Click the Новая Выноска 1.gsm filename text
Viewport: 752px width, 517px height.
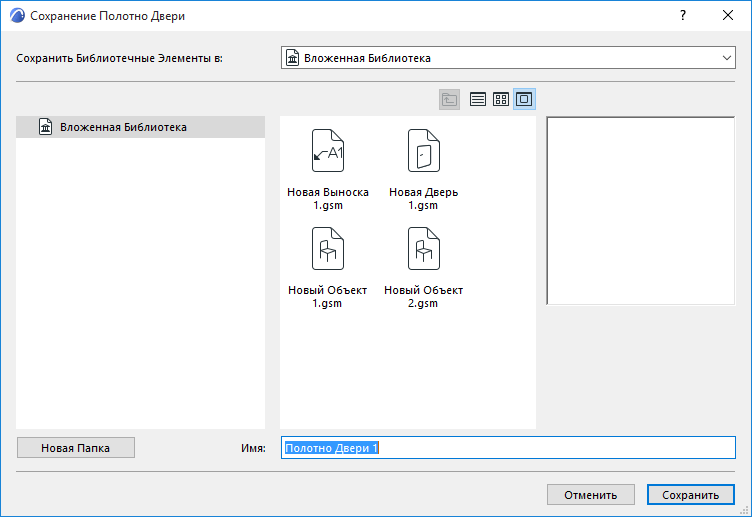[x=328, y=199]
